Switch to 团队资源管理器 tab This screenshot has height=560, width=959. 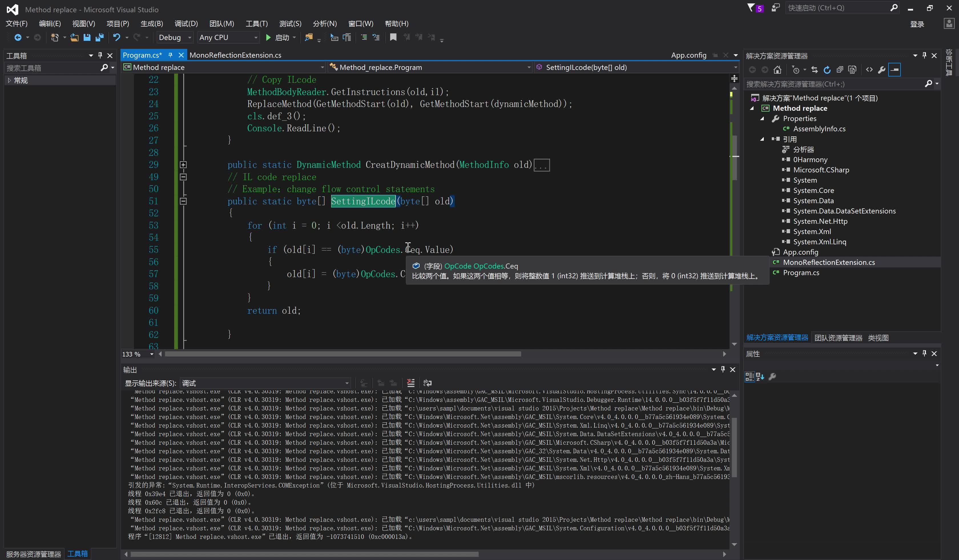pos(838,338)
